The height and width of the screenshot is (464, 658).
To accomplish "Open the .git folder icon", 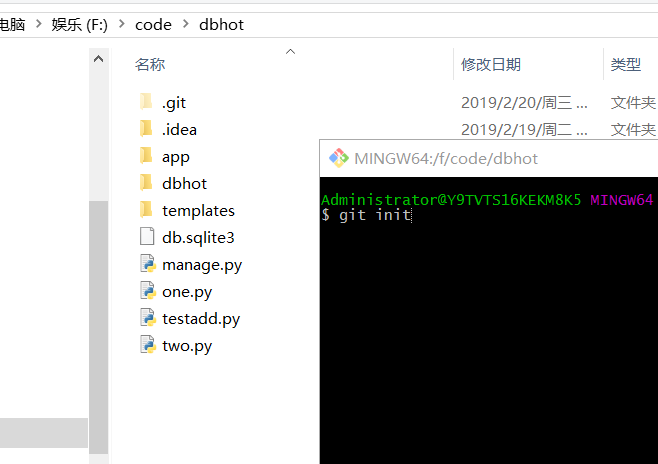I will click(146, 102).
